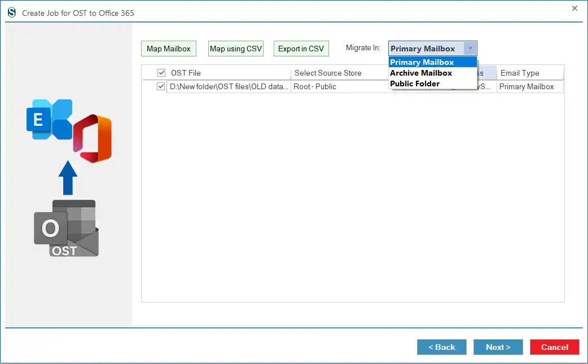
Task: Select Primary Mailbox from dropdown list
Action: pos(433,62)
